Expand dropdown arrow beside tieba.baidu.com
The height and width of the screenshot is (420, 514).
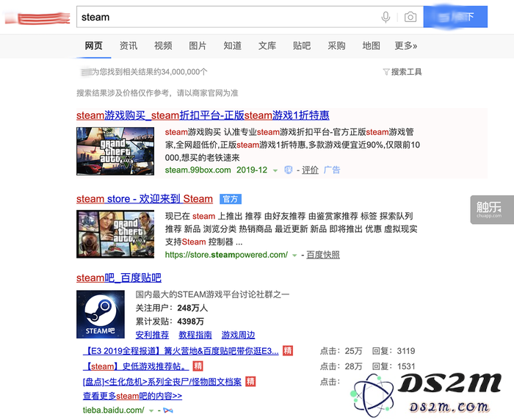click(151, 410)
